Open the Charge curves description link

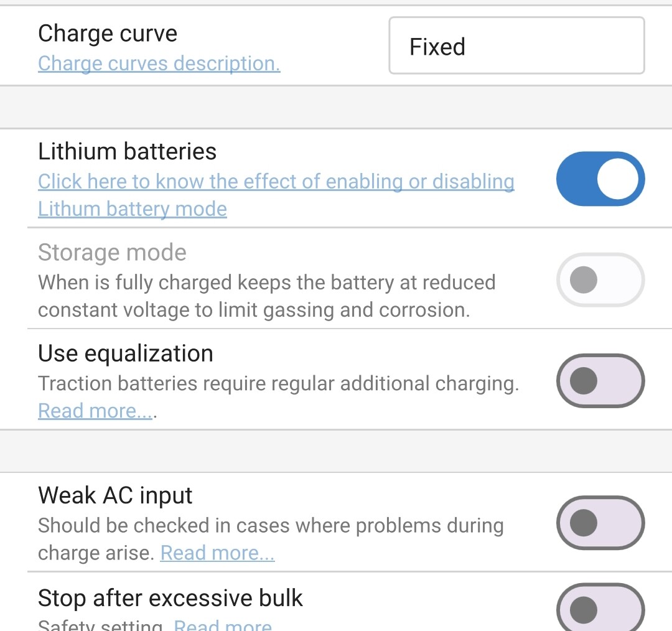tap(159, 63)
